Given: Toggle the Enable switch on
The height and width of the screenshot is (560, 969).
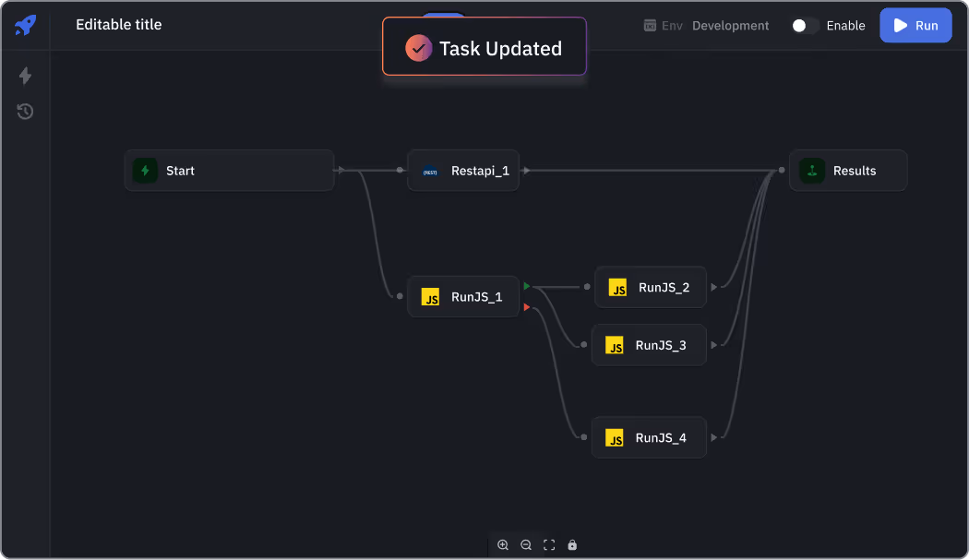Looking at the screenshot, I should coord(805,26).
